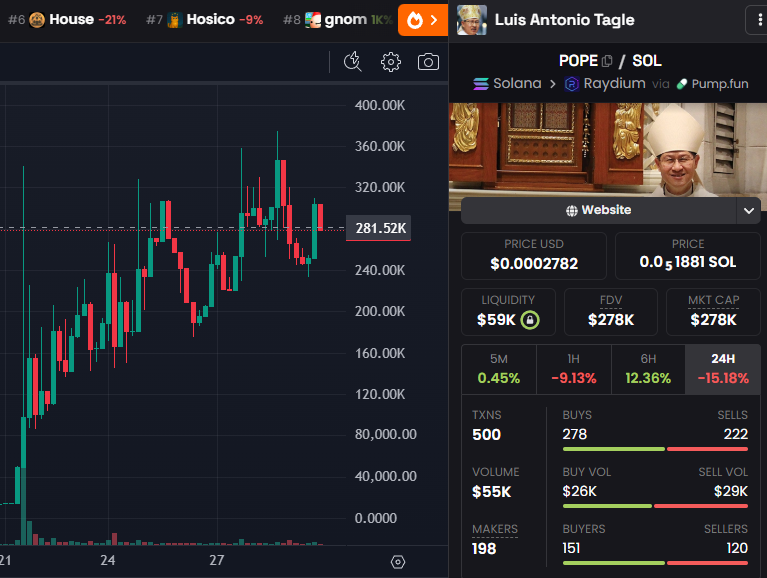The height and width of the screenshot is (578, 767).
Task: Click the BUY VOL value $26K
Action: tap(580, 491)
